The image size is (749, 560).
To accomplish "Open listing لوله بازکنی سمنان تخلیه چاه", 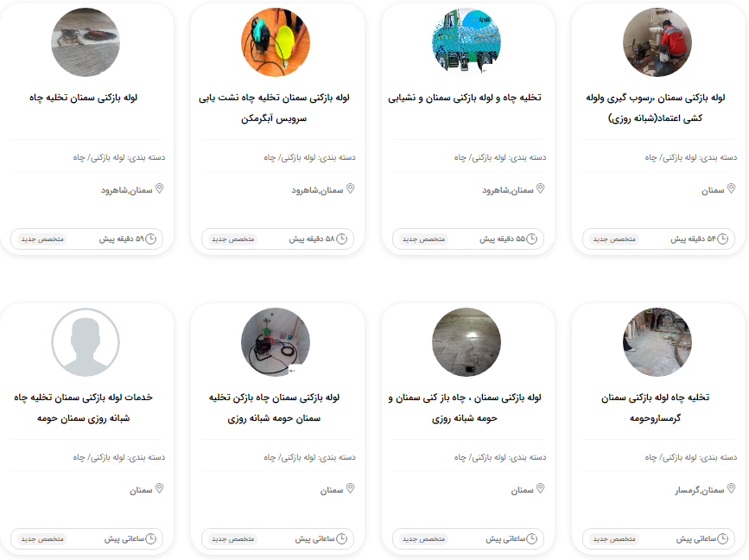I will pyautogui.click(x=84, y=98).
